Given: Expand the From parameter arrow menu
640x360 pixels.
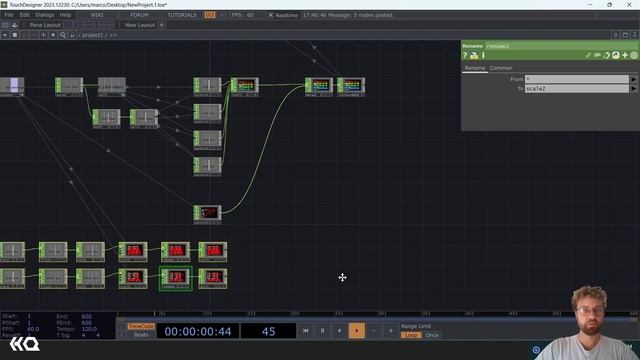Looking at the screenshot, I should click(x=634, y=79).
